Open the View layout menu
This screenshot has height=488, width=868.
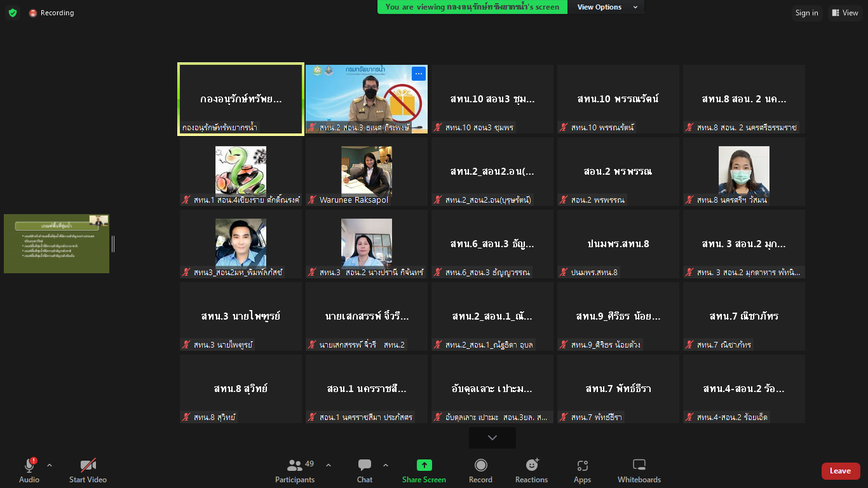click(844, 13)
